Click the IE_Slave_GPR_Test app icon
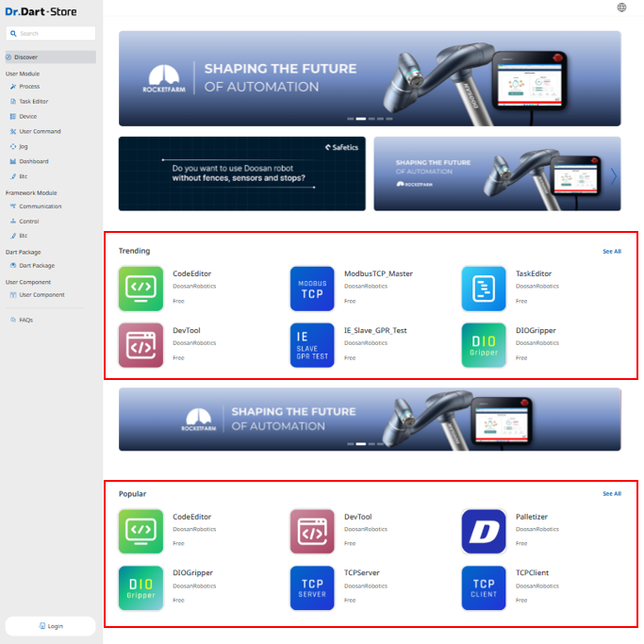 click(x=312, y=344)
